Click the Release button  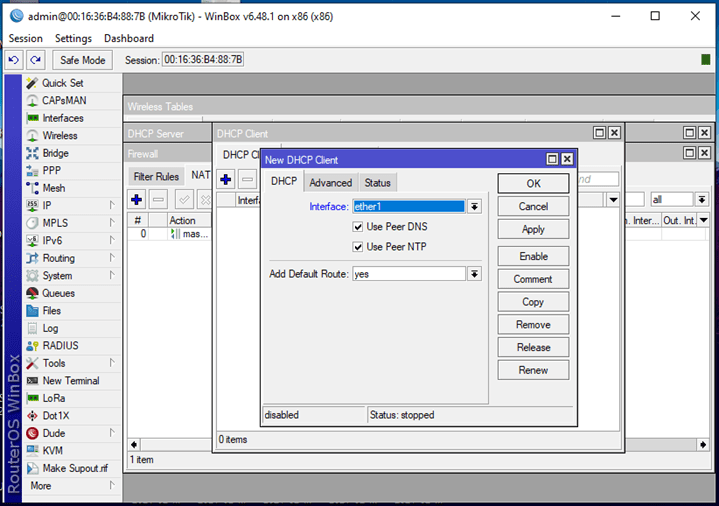533,347
